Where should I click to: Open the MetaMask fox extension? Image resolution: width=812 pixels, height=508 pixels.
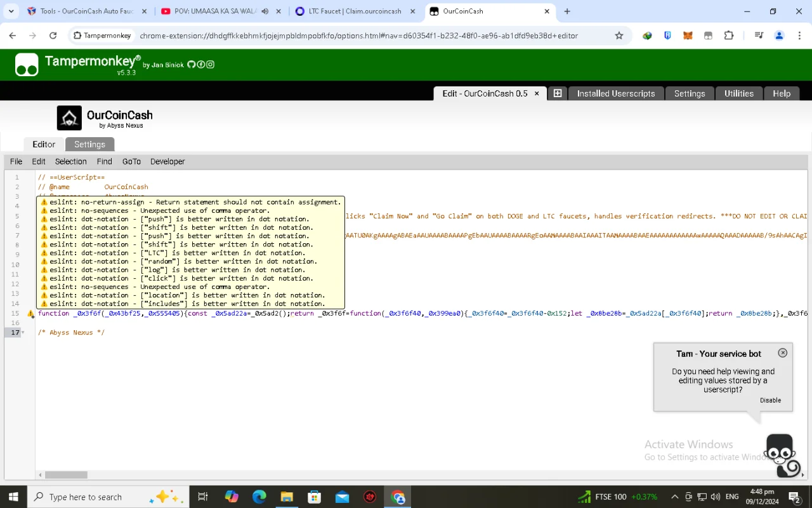(x=688, y=36)
